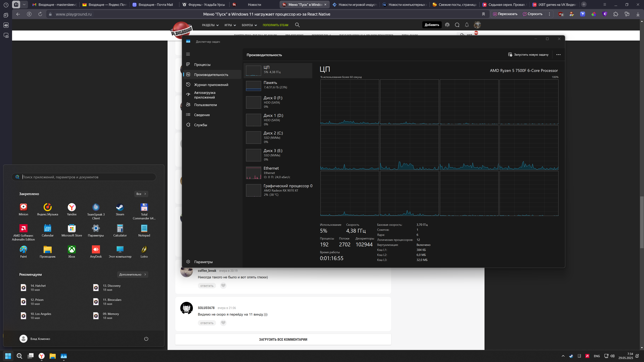Open Task Manager's three-dots more options
Viewport: 644px width, 362px height.
(x=558, y=55)
